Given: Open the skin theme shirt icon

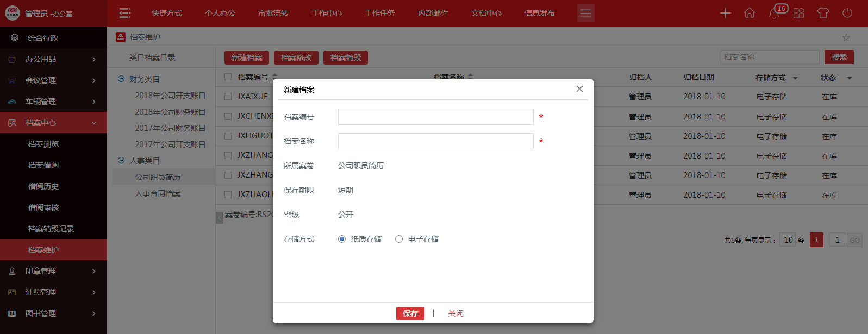Looking at the screenshot, I should coord(823,13).
